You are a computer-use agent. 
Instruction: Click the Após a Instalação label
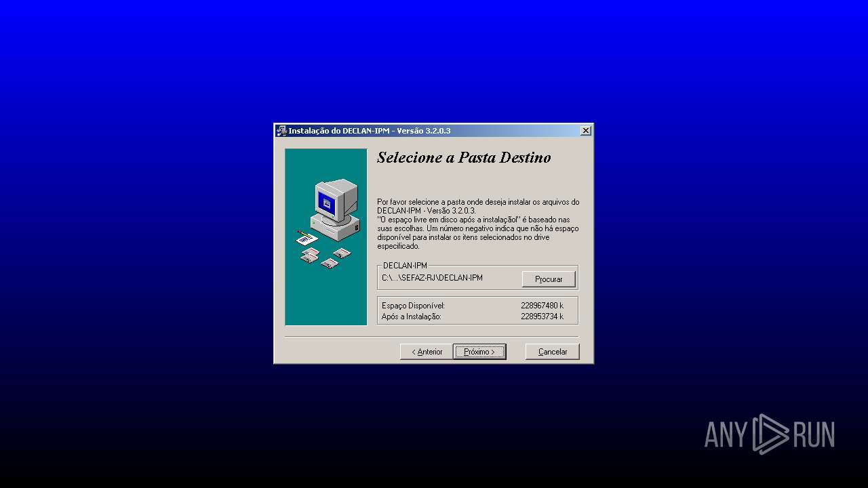[411, 317]
